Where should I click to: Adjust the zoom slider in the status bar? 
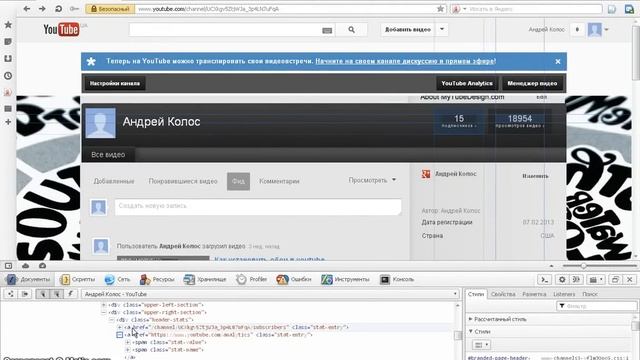584,266
